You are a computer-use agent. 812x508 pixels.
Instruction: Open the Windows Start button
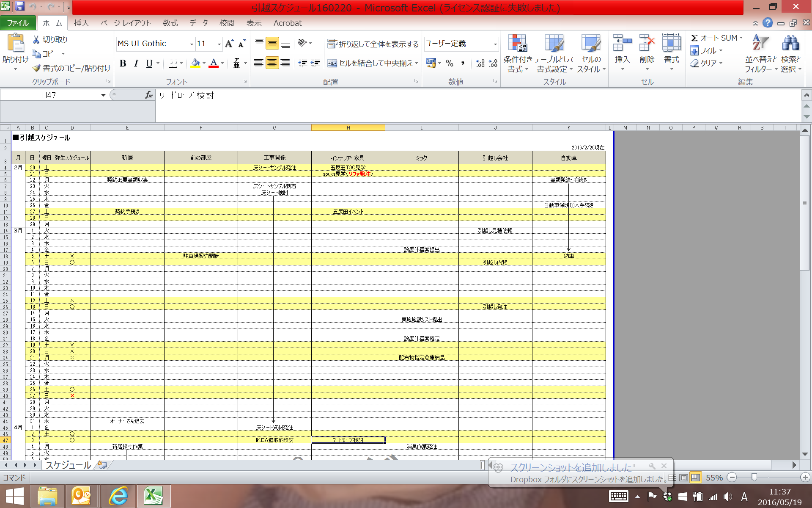pyautogui.click(x=14, y=496)
